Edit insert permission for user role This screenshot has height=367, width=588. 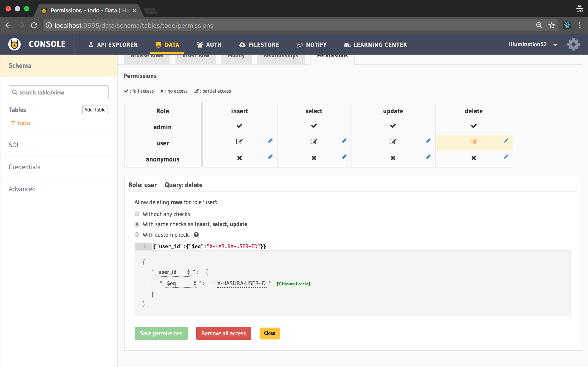tap(270, 141)
